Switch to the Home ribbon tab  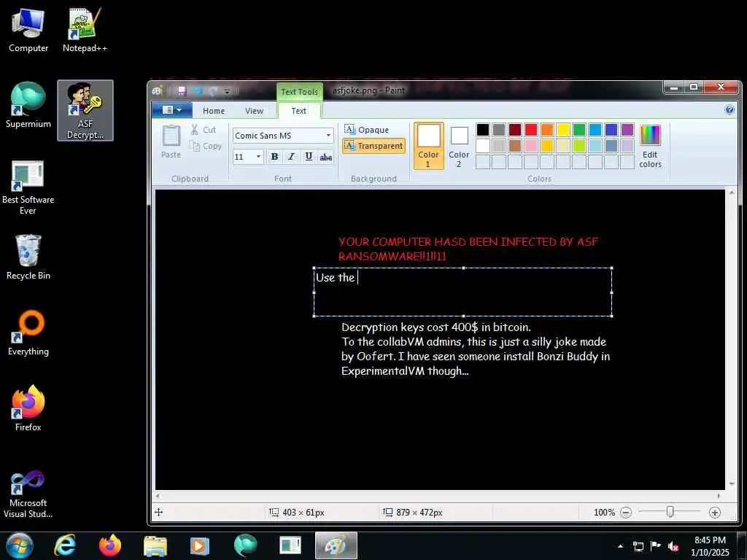click(x=214, y=111)
